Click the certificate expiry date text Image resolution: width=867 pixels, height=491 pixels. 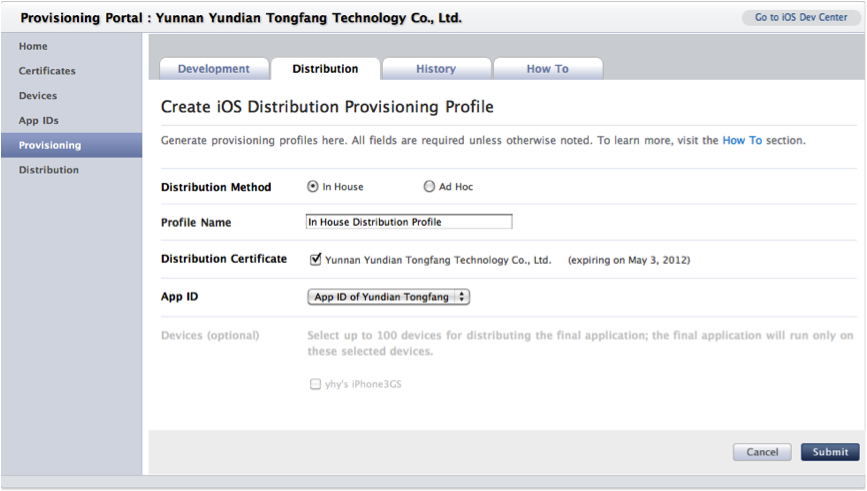pyautogui.click(x=629, y=260)
